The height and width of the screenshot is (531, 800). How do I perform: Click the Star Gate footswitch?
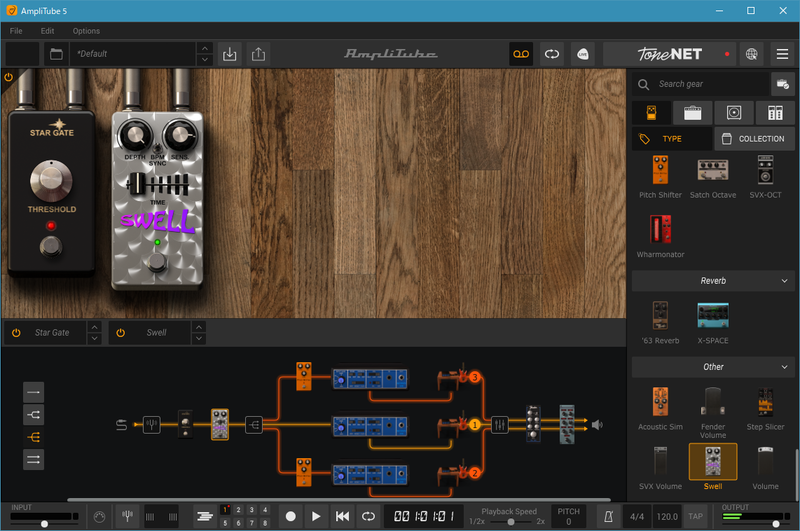(x=51, y=246)
